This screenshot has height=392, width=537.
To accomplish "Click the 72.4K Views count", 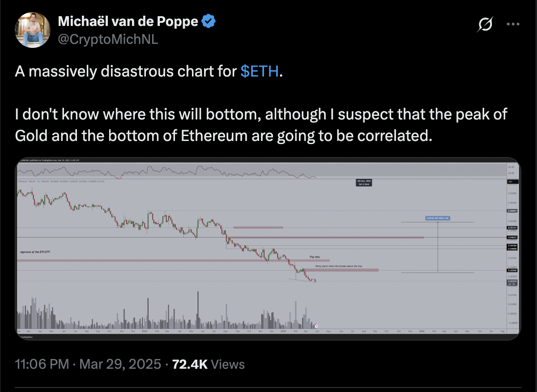I will pyautogui.click(x=208, y=364).
